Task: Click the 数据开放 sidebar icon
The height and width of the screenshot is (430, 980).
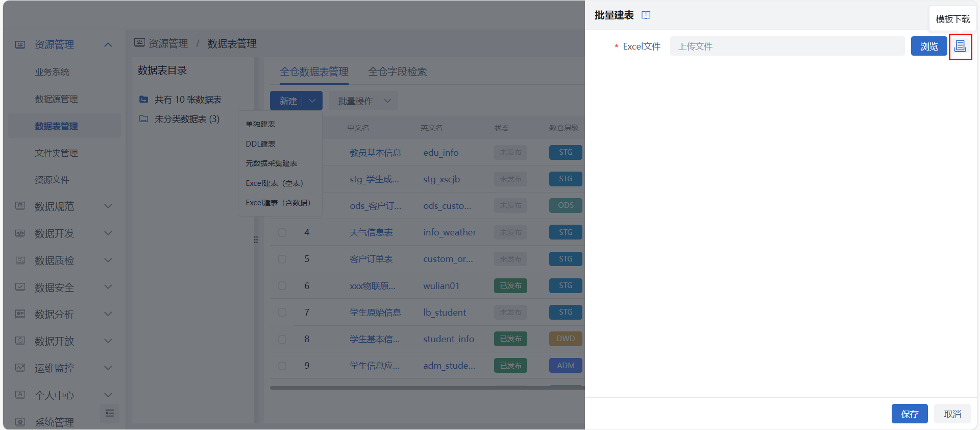Action: click(x=20, y=341)
